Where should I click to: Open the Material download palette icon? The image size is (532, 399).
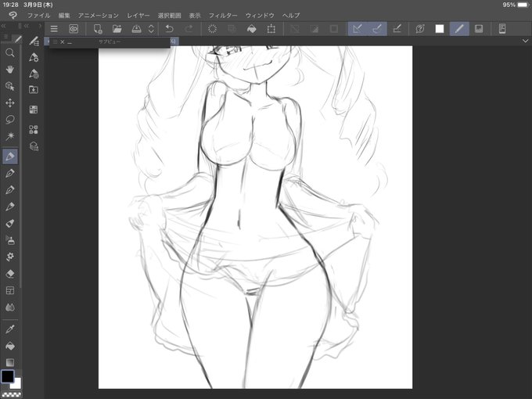pos(34,90)
